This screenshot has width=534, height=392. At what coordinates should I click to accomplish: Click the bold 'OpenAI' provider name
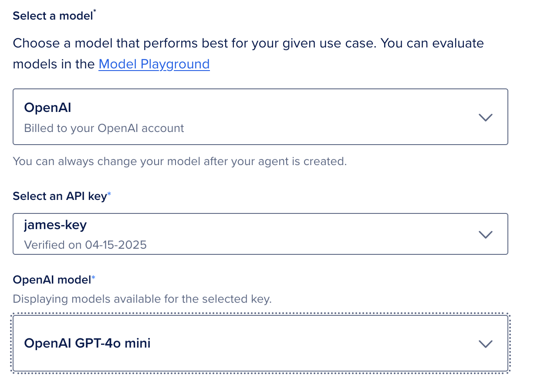click(x=47, y=108)
